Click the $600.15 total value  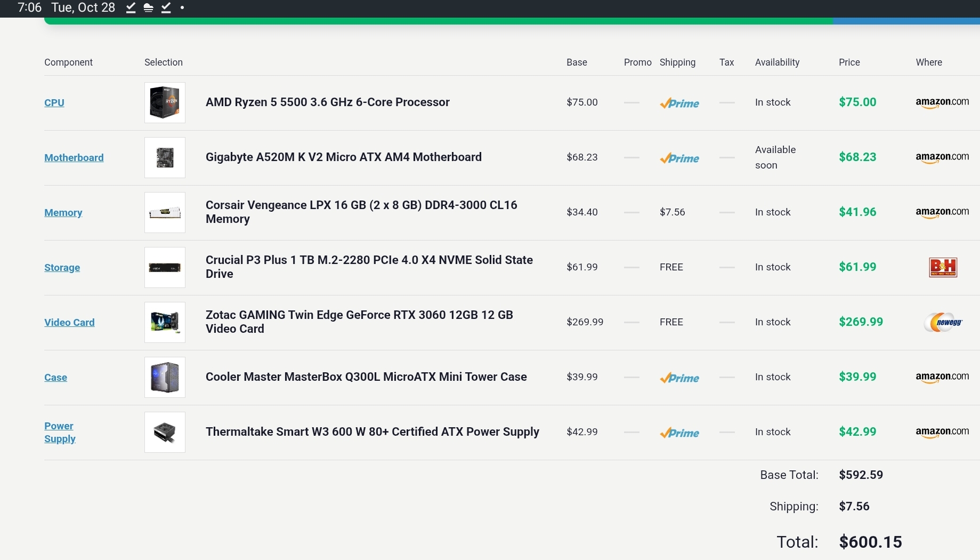pyautogui.click(x=870, y=542)
